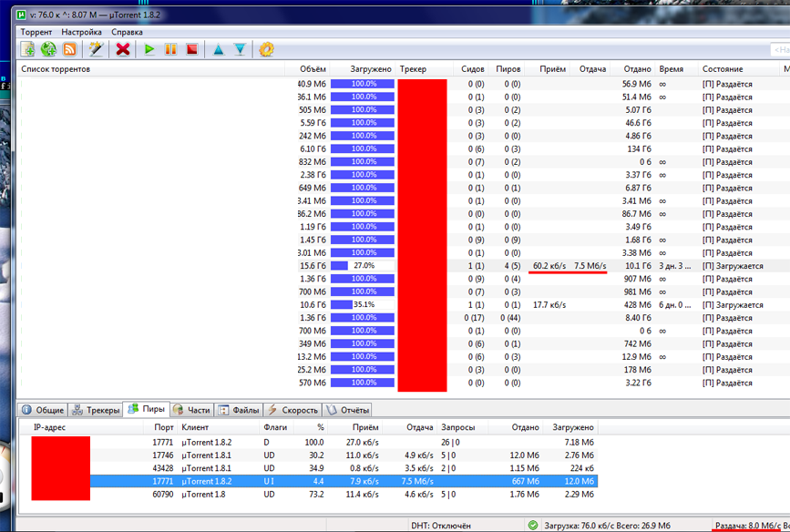The width and height of the screenshot is (790, 532).
Task: Click Add Torrent from URL globe icon
Action: [x=49, y=49]
